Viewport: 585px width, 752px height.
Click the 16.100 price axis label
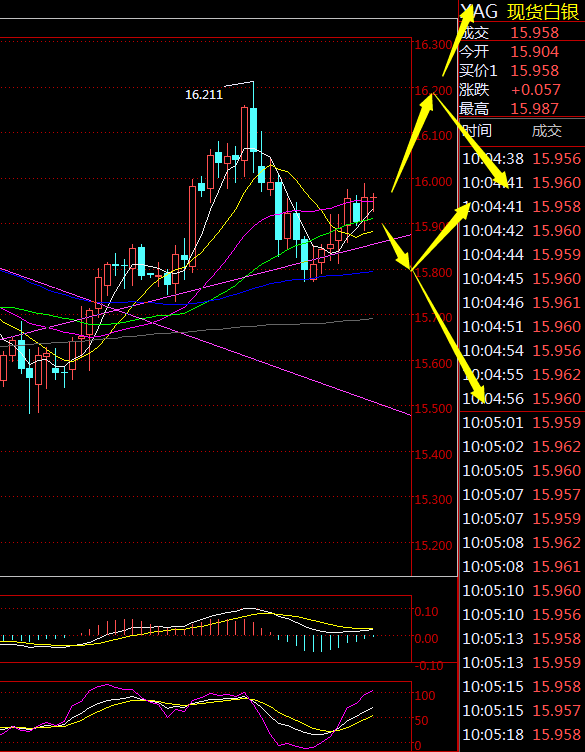click(433, 136)
